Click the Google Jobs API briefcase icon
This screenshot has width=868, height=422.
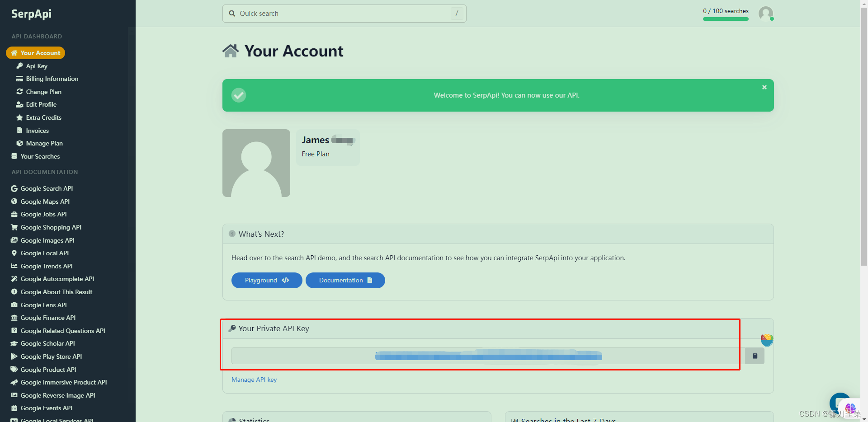(14, 214)
